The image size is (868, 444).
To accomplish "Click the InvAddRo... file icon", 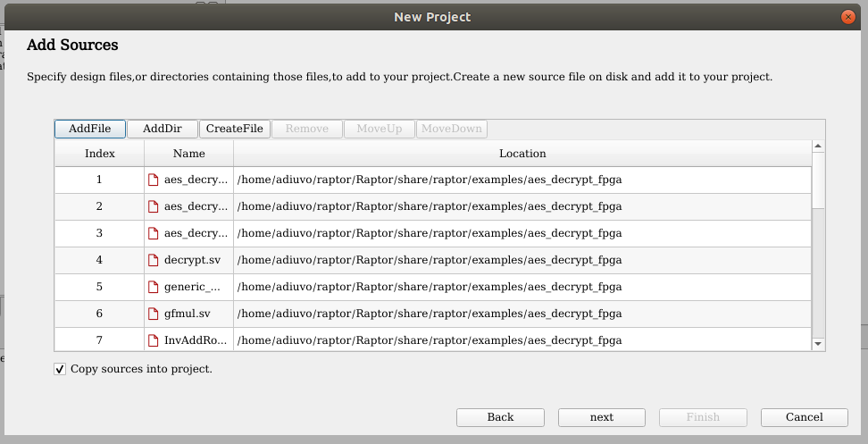I will click(154, 340).
